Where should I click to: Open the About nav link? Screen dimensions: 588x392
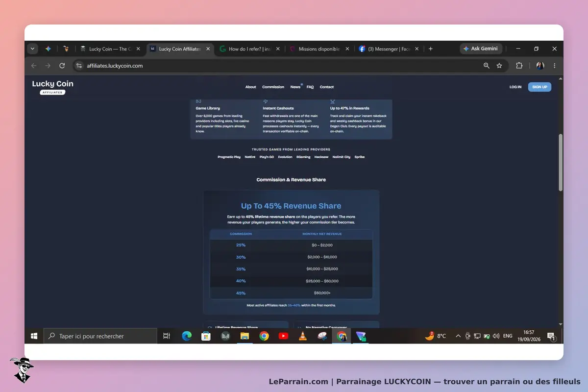click(251, 87)
